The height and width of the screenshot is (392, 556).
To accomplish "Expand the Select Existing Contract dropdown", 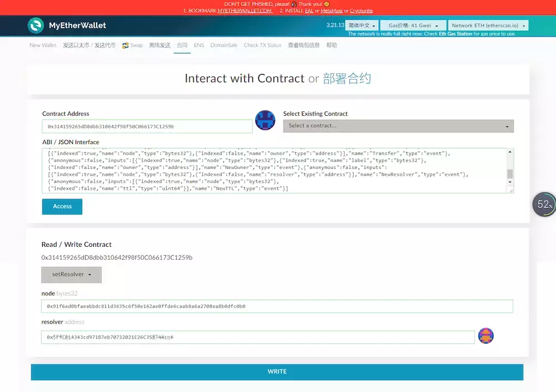I will 398,126.
